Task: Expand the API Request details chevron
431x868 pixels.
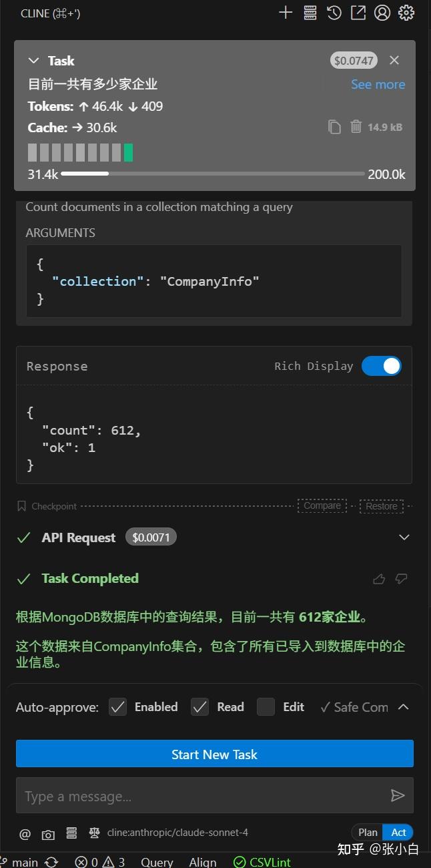Action: point(404,537)
